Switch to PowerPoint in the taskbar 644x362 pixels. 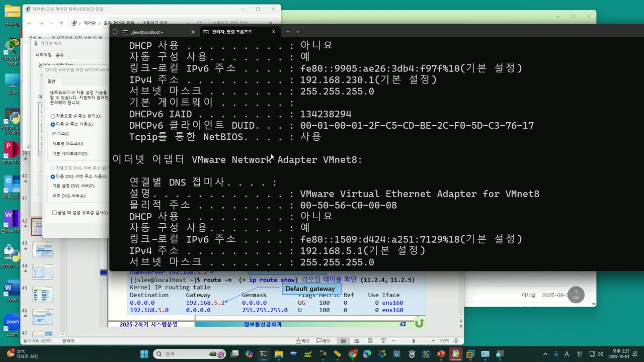441,354
